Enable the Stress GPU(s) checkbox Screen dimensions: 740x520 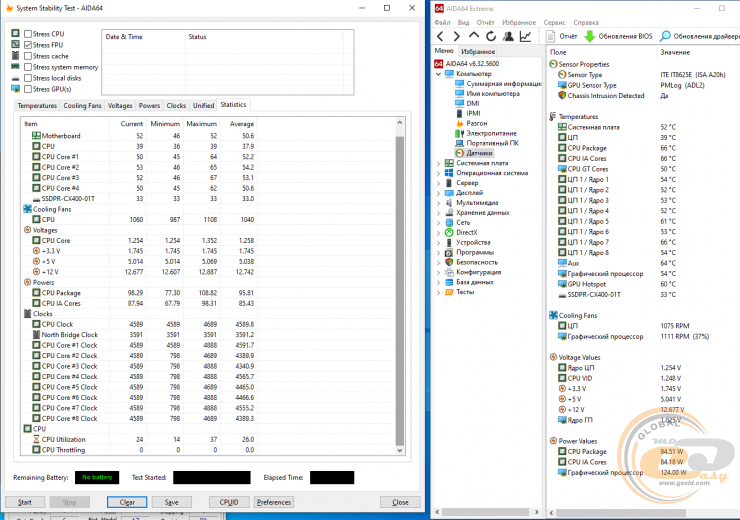click(x=28, y=89)
